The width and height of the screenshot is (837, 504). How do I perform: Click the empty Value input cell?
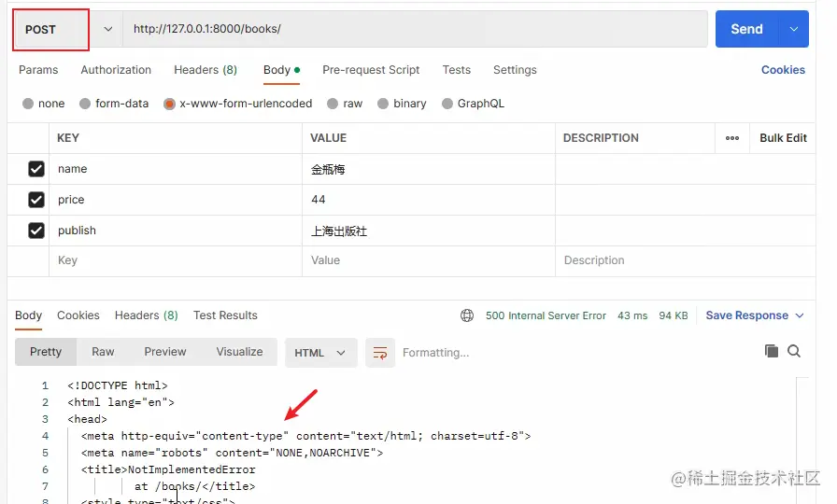pos(429,260)
